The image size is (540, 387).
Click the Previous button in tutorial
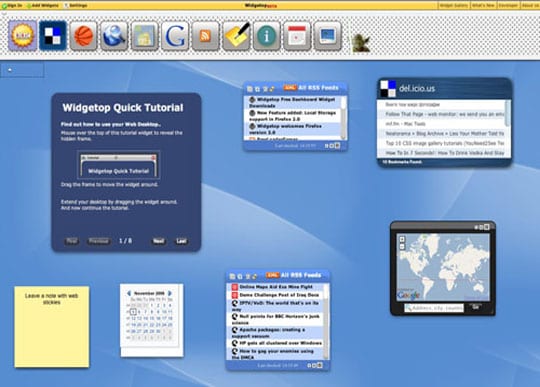[99, 241]
